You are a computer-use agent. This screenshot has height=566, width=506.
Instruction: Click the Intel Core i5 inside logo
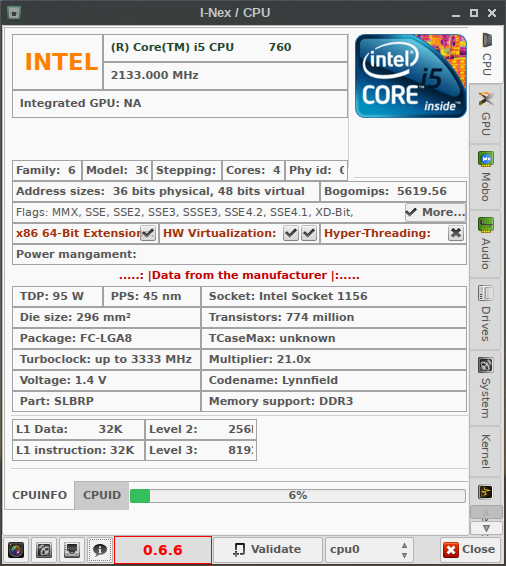coord(411,76)
